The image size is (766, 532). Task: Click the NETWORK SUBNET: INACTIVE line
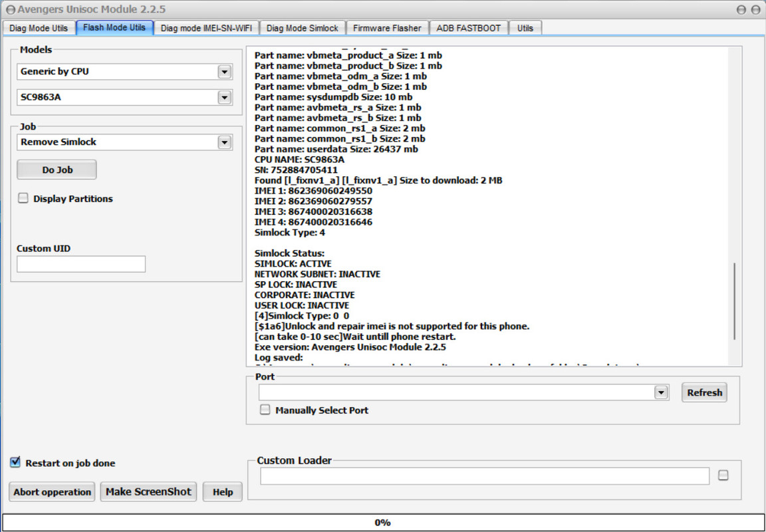point(318,274)
